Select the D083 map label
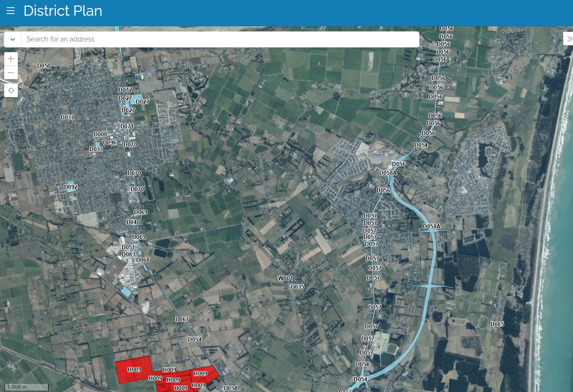This screenshot has width=573, height=392. pos(128,254)
